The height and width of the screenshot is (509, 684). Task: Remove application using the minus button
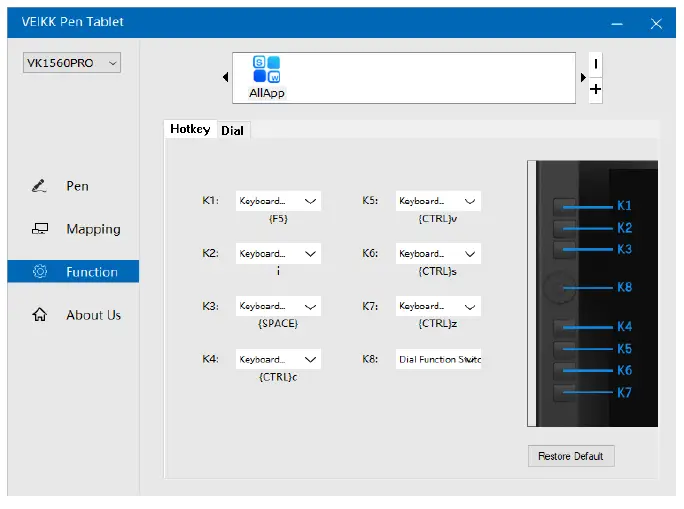point(596,64)
